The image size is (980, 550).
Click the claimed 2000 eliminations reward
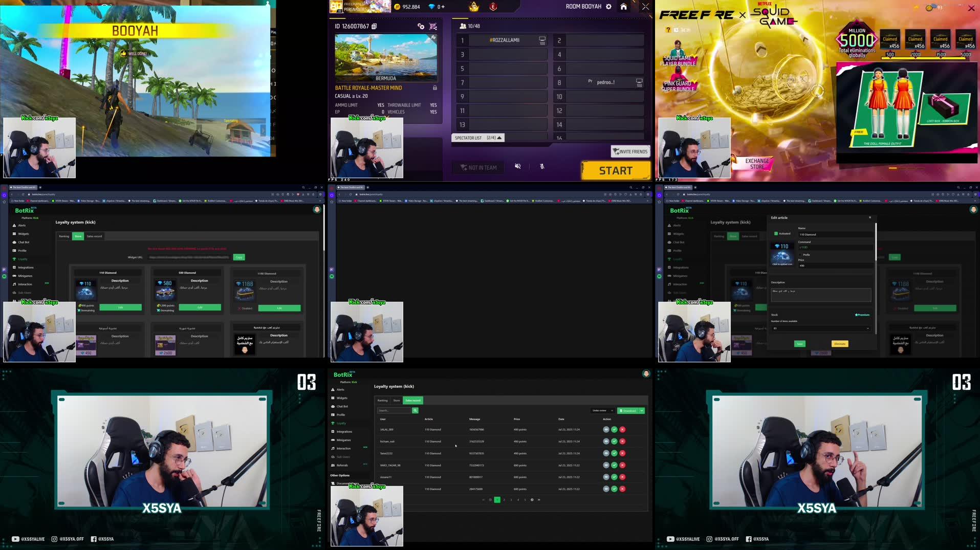point(915,40)
